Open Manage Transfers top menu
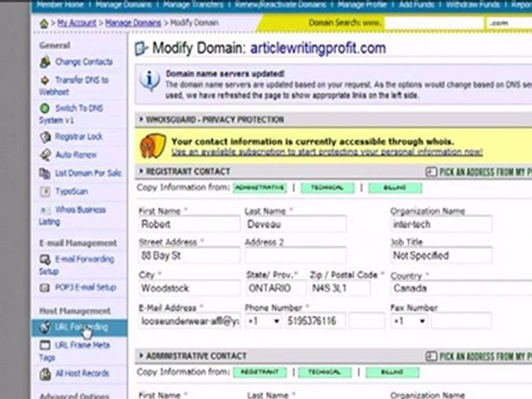This screenshot has height=399, width=532. pos(193,5)
